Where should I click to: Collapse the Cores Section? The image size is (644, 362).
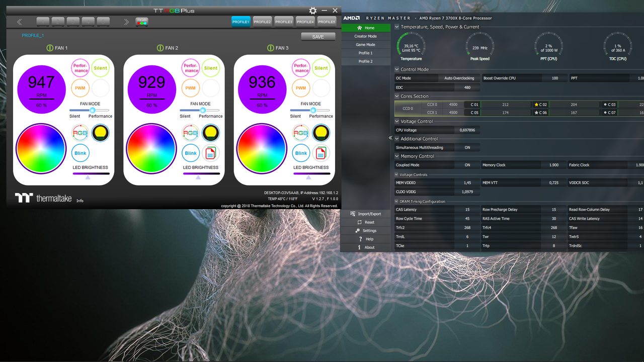coord(397,96)
